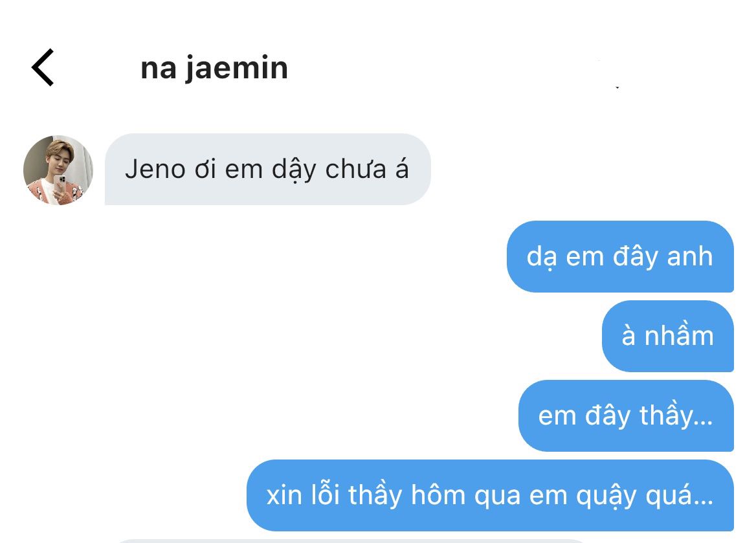
Task: Go back using the left arrow icon
Action: [x=43, y=67]
